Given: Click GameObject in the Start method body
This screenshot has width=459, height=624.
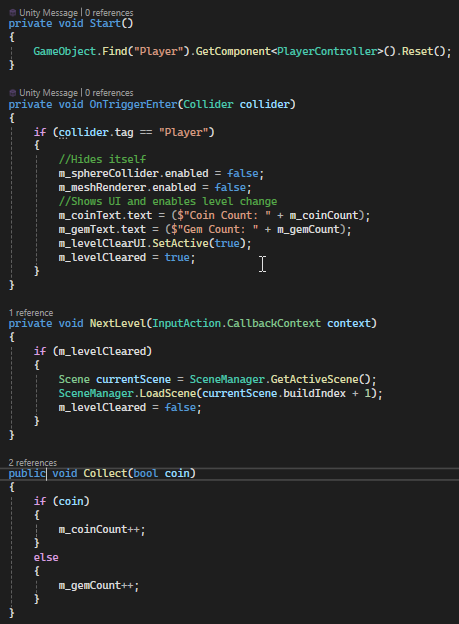Looking at the screenshot, I should tap(64, 51).
